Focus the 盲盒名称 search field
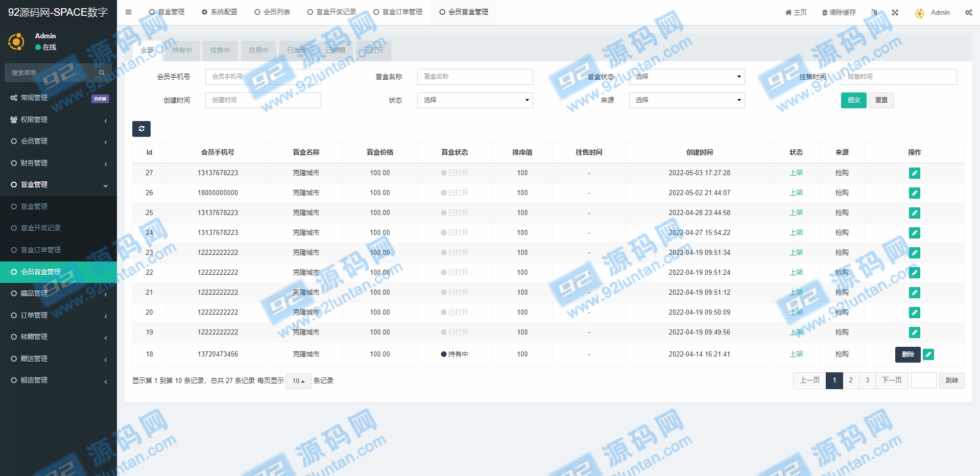Screen dimensions: 980x476 (475, 77)
